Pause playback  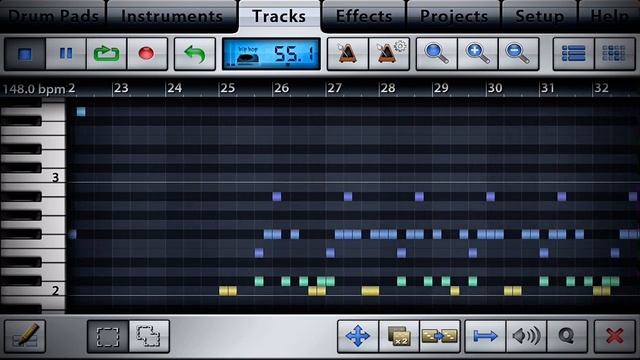[x=66, y=54]
